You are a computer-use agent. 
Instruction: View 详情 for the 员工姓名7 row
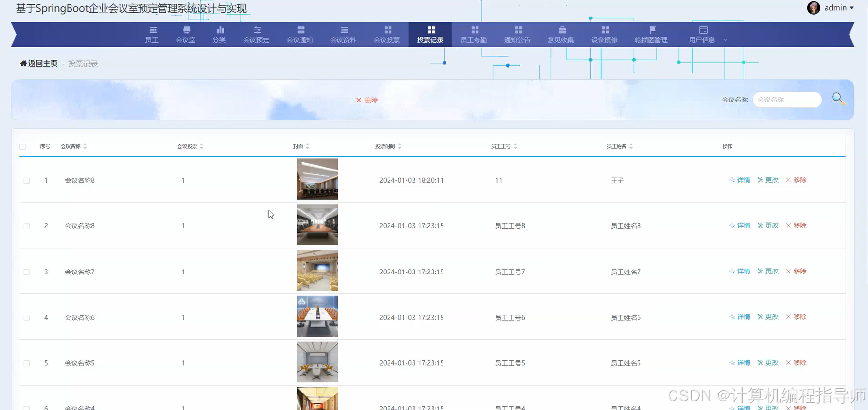[740, 272]
